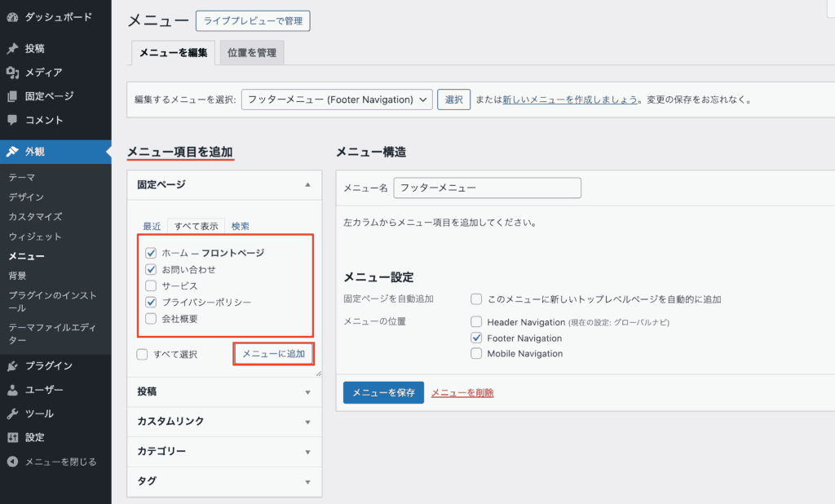The width and height of the screenshot is (835, 504).
Task: Click the pushpin icon for 投稿
Action: point(12,49)
